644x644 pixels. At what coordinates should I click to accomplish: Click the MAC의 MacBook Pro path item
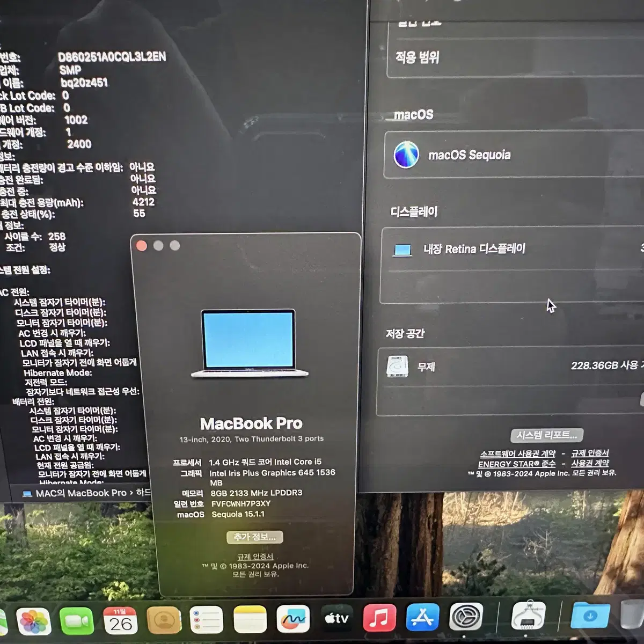coord(75,493)
